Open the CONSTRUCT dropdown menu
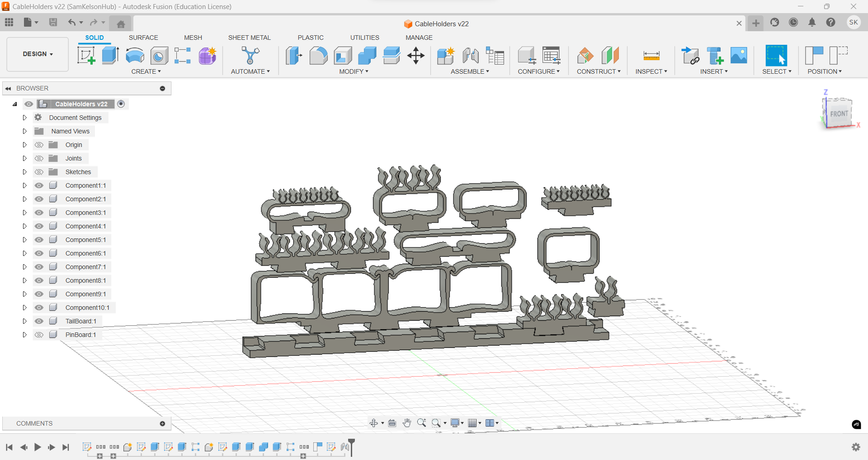Image resolution: width=868 pixels, height=460 pixels. click(599, 71)
